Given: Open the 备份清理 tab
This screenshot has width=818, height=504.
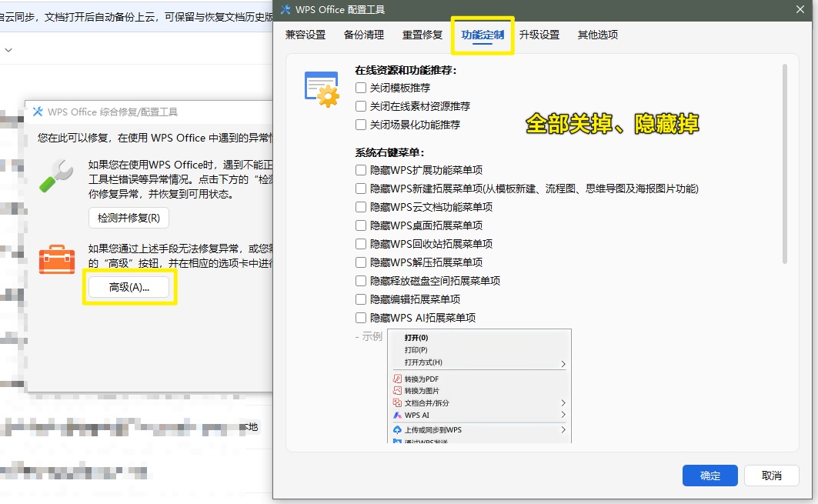Looking at the screenshot, I should pos(364,35).
